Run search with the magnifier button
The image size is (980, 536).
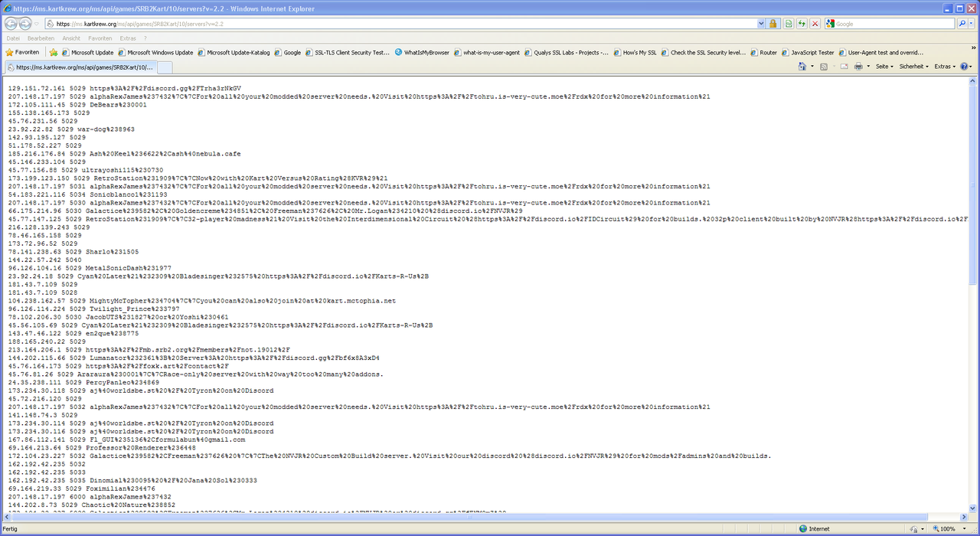[x=962, y=24]
